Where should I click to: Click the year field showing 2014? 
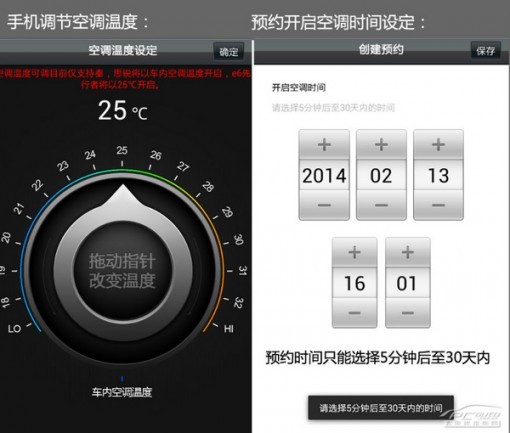click(x=324, y=175)
